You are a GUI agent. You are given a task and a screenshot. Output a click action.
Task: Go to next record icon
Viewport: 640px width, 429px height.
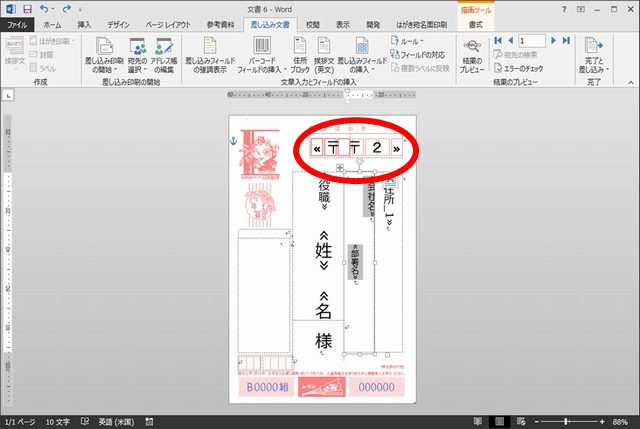pos(553,40)
